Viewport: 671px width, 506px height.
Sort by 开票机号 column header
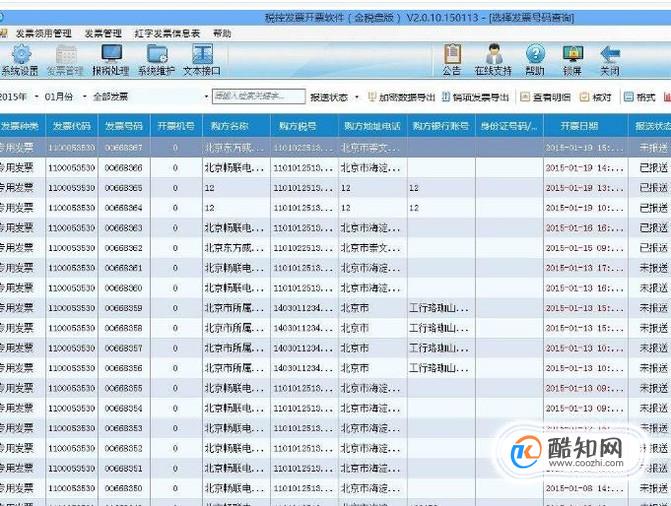pyautogui.click(x=176, y=126)
